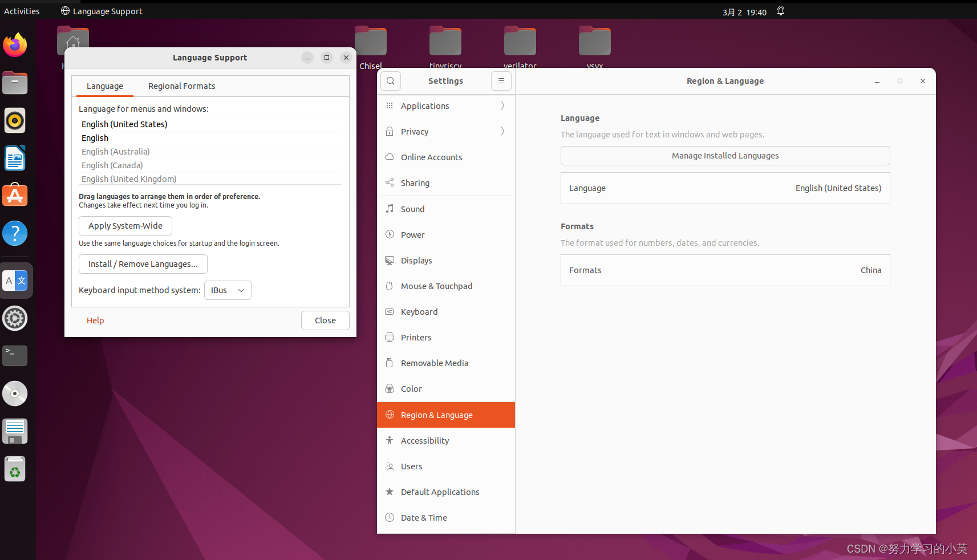Image resolution: width=977 pixels, height=560 pixels.
Task: Open LibreOffice Writer from the dock
Action: point(15,158)
